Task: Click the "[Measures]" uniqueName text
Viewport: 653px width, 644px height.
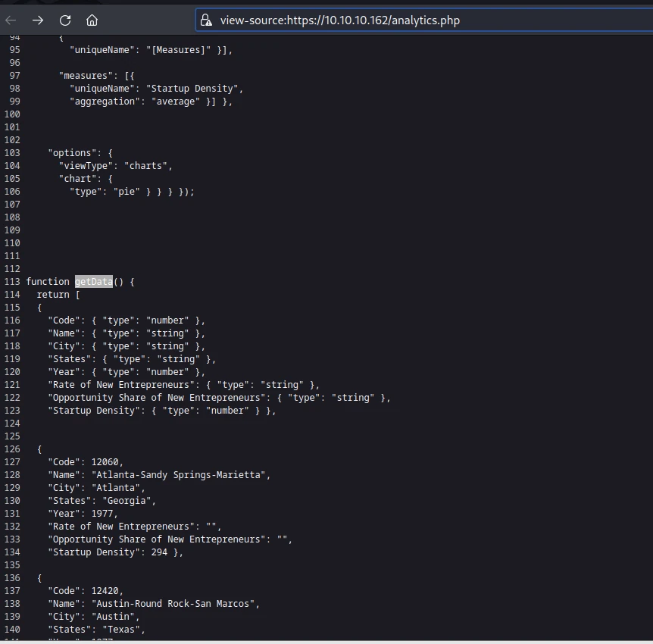Action: [x=178, y=49]
